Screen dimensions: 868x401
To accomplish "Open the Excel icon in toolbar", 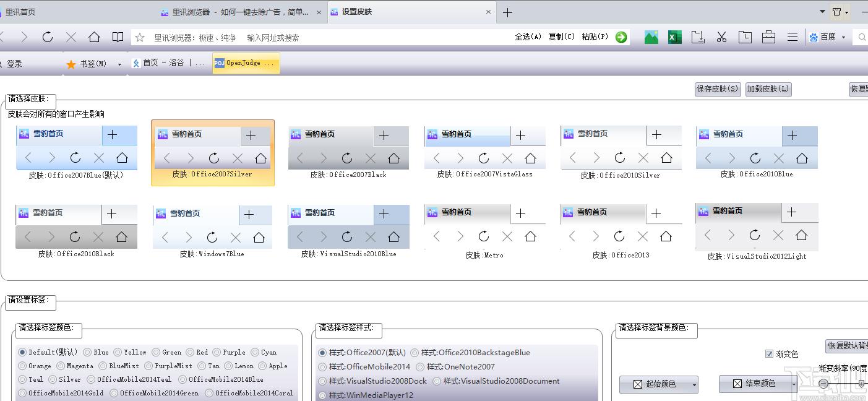I will tap(674, 37).
